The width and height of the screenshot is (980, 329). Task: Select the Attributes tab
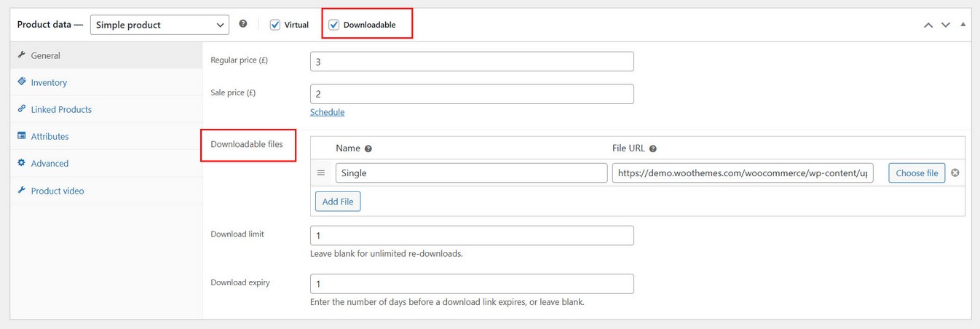point(50,136)
